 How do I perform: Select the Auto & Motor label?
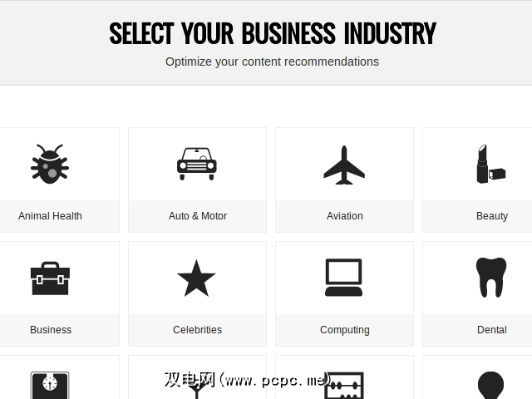coord(198,216)
